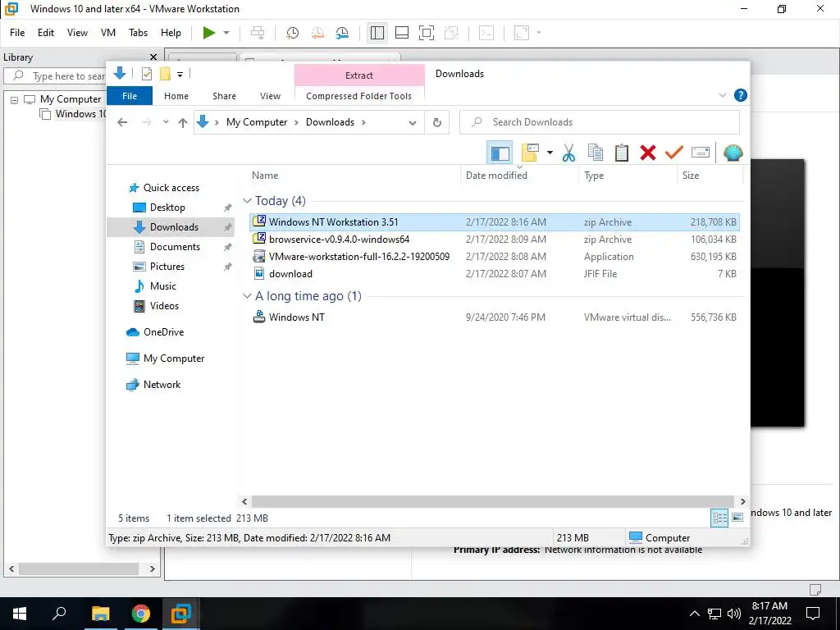Screen dimensions: 840x630
Task: Switch to the Share ribbon tab
Action: [x=224, y=96]
